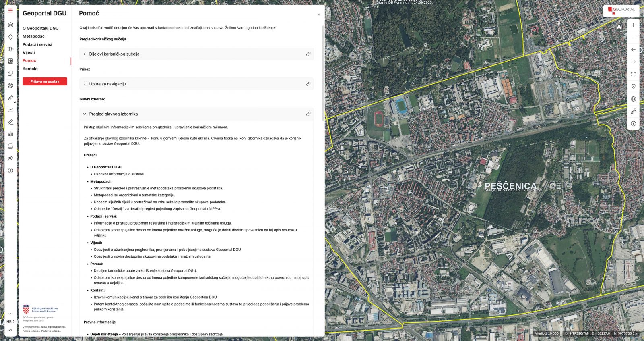This screenshot has height=341, width=644.
Task: Expand the Upute za navigaciju section
Action: [107, 84]
